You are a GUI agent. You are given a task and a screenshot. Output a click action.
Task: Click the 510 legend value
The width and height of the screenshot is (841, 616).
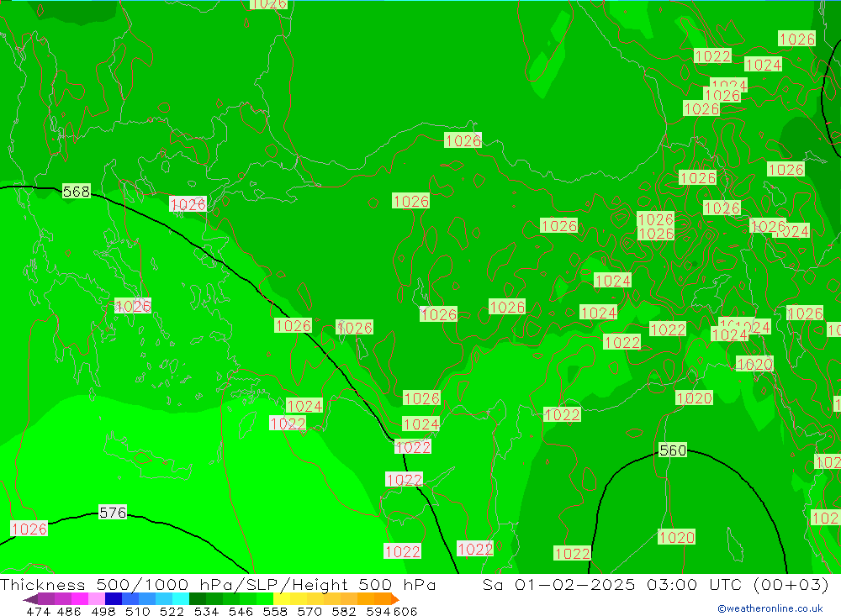[x=137, y=611]
